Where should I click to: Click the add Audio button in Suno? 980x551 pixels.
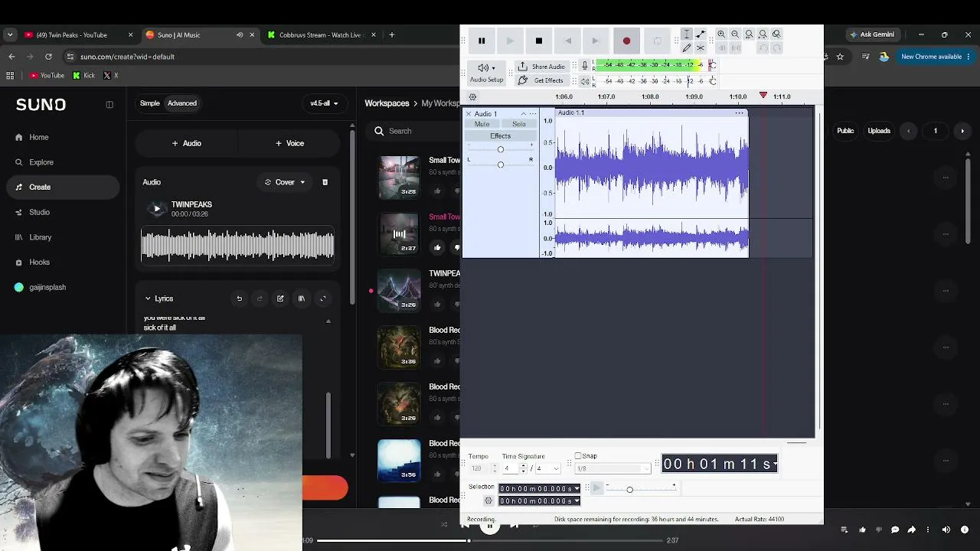pyautogui.click(x=187, y=143)
